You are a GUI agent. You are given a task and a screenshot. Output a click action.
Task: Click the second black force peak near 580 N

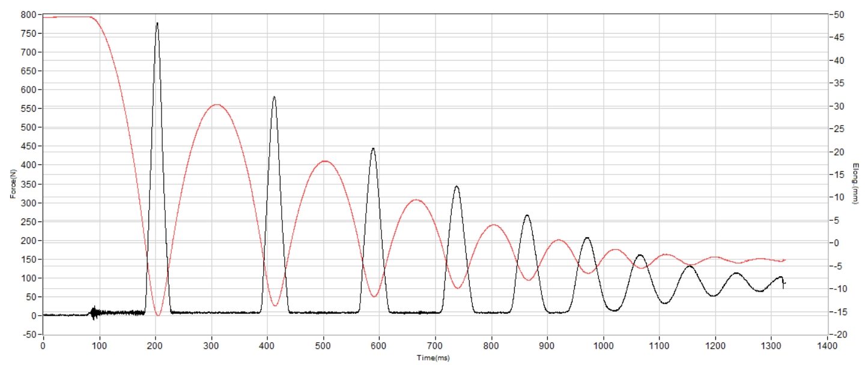pyautogui.click(x=274, y=97)
